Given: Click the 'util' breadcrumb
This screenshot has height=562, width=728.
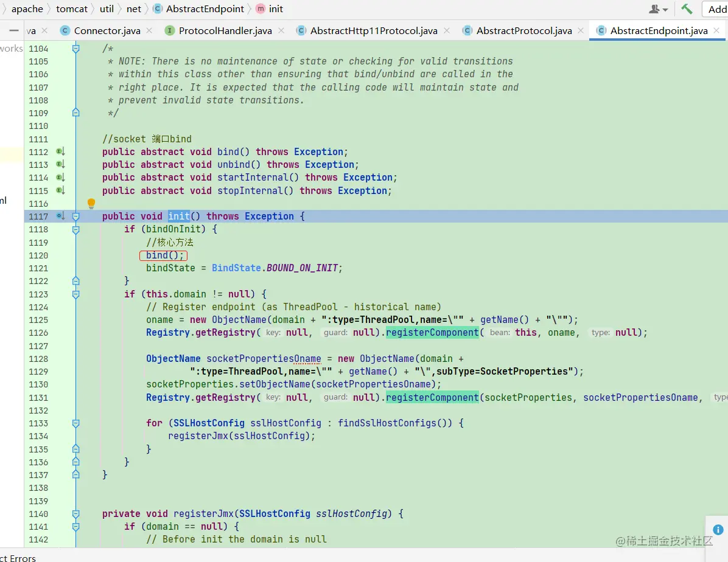Looking at the screenshot, I should pyautogui.click(x=107, y=9).
